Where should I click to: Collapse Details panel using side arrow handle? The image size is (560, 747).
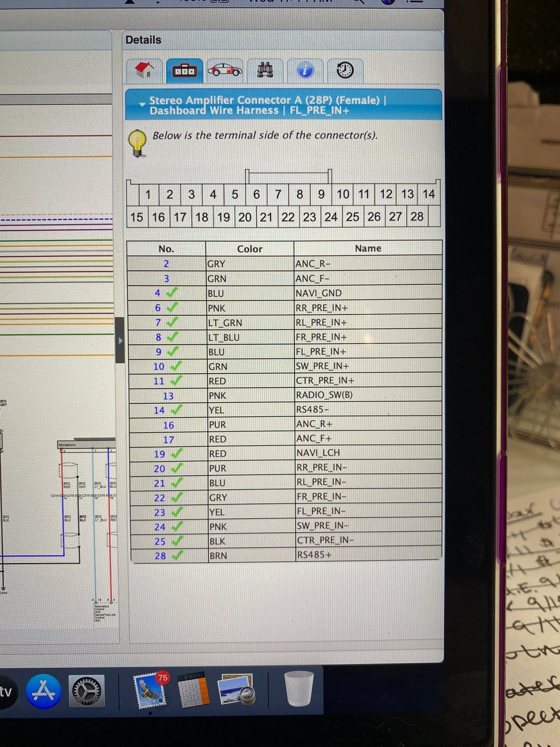click(x=120, y=341)
